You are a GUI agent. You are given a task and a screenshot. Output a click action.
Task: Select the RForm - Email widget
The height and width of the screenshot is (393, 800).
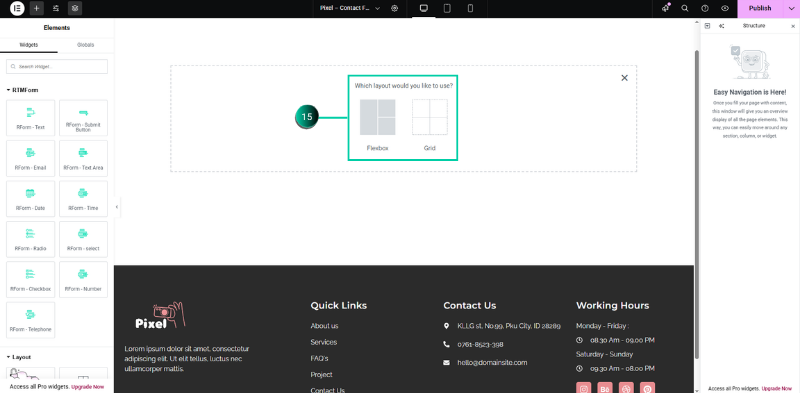[x=30, y=158]
